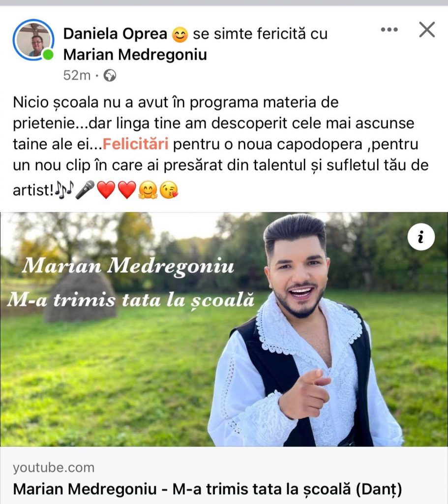Tap the microphone emoji in post text
The image size is (448, 504).
pyautogui.click(x=85, y=189)
